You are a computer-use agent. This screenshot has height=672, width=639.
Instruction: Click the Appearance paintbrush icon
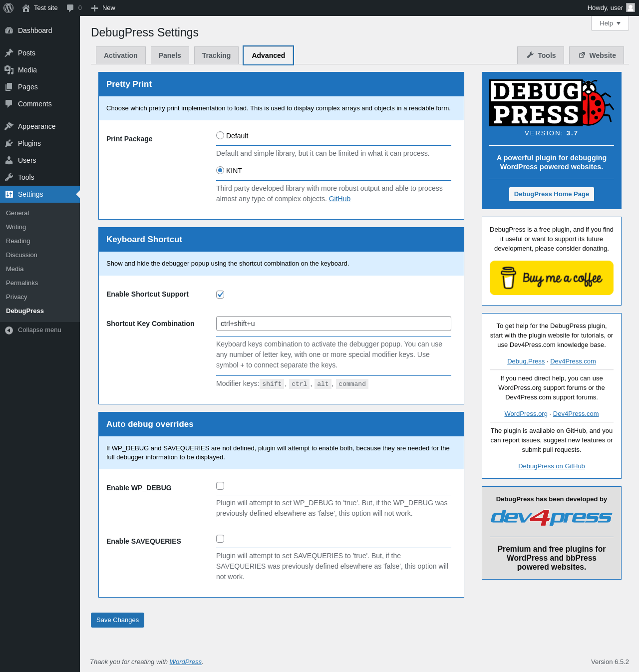pyautogui.click(x=9, y=126)
